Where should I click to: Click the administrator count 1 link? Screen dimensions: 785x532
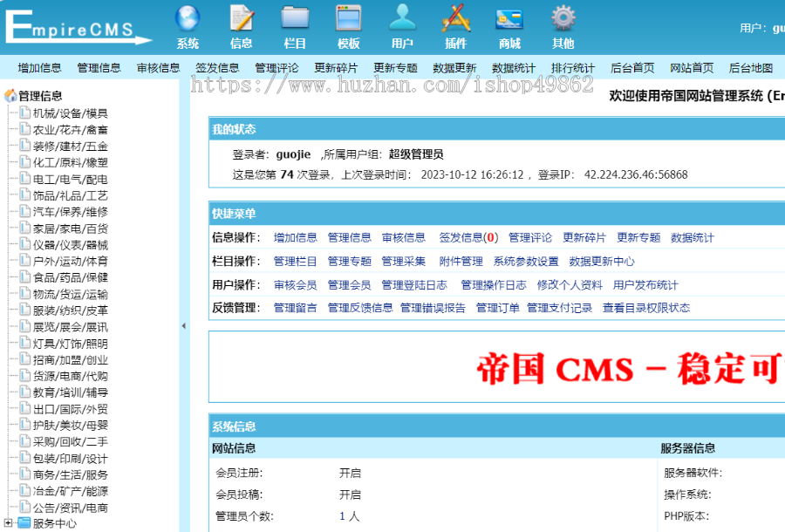tap(343, 515)
